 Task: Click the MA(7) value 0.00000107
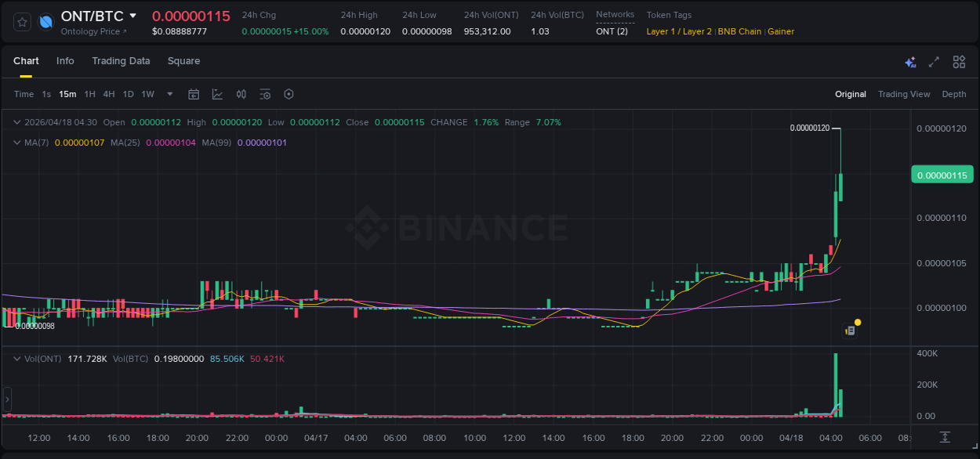[x=79, y=143]
